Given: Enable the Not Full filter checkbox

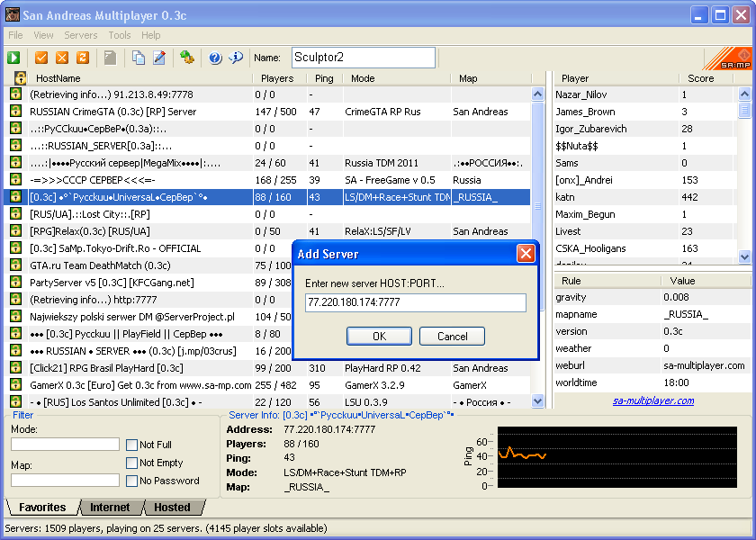Looking at the screenshot, I should tap(131, 445).
